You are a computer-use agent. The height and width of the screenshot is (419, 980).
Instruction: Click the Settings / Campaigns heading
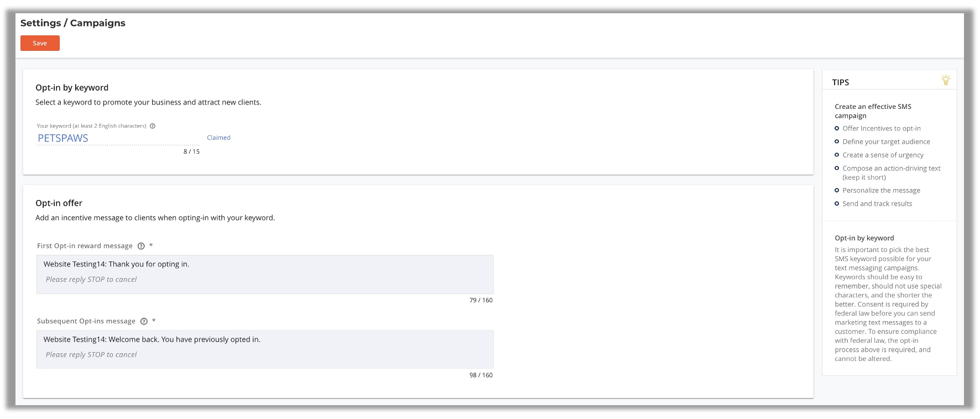(73, 23)
